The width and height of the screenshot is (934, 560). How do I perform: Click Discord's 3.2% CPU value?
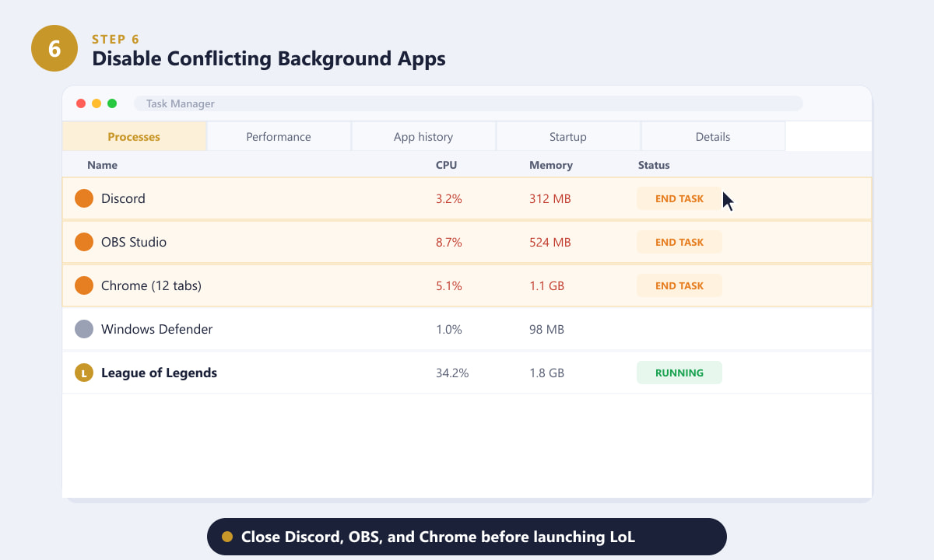click(449, 198)
